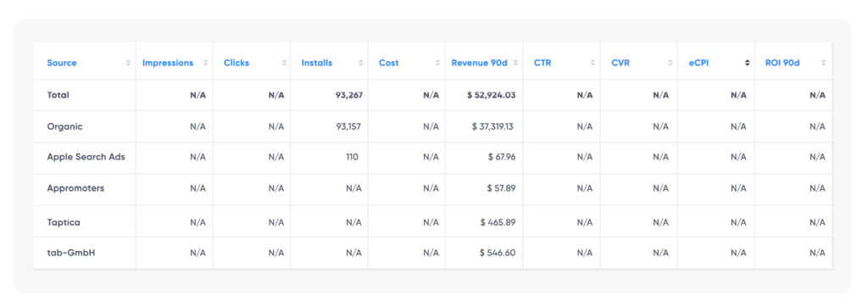Click the total installs value 93,267
Image resolution: width=868 pixels, height=307 pixels.
348,95
